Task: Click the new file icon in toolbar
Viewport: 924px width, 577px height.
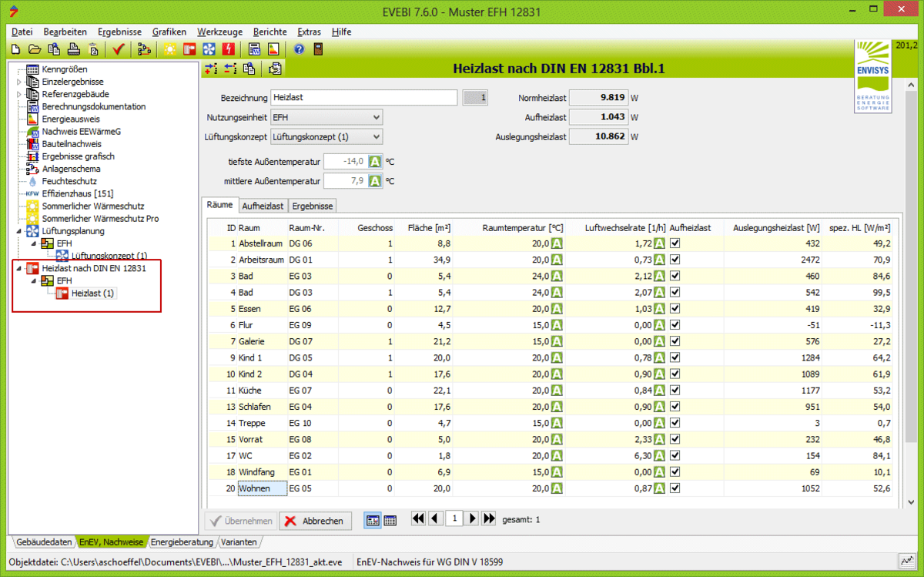Action: tap(15, 49)
